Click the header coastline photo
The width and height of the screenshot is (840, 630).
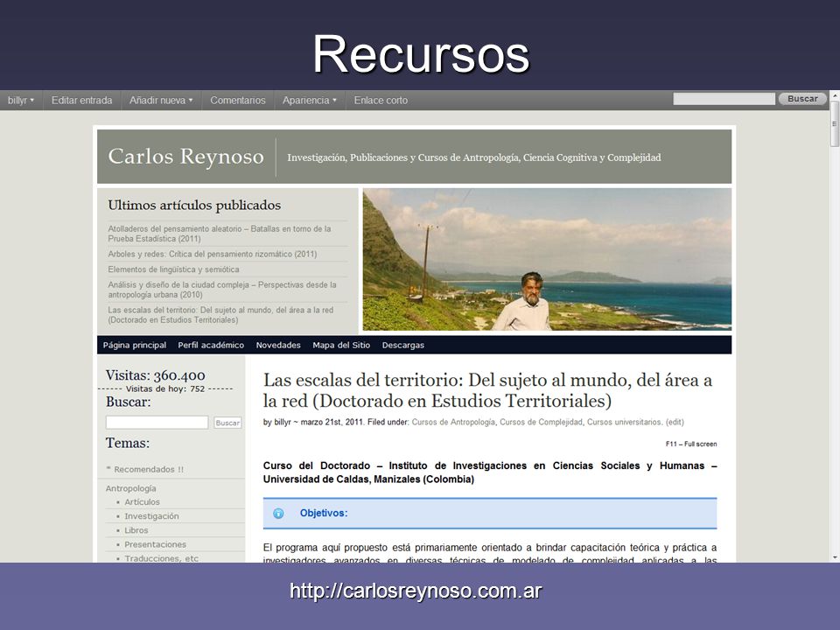click(x=547, y=259)
